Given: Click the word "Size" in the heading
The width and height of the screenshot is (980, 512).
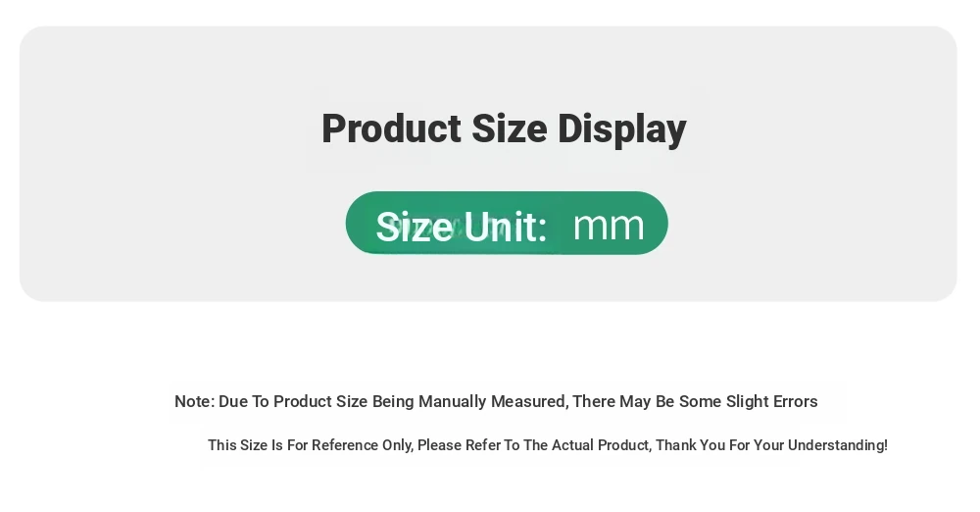Looking at the screenshot, I should tap(510, 128).
